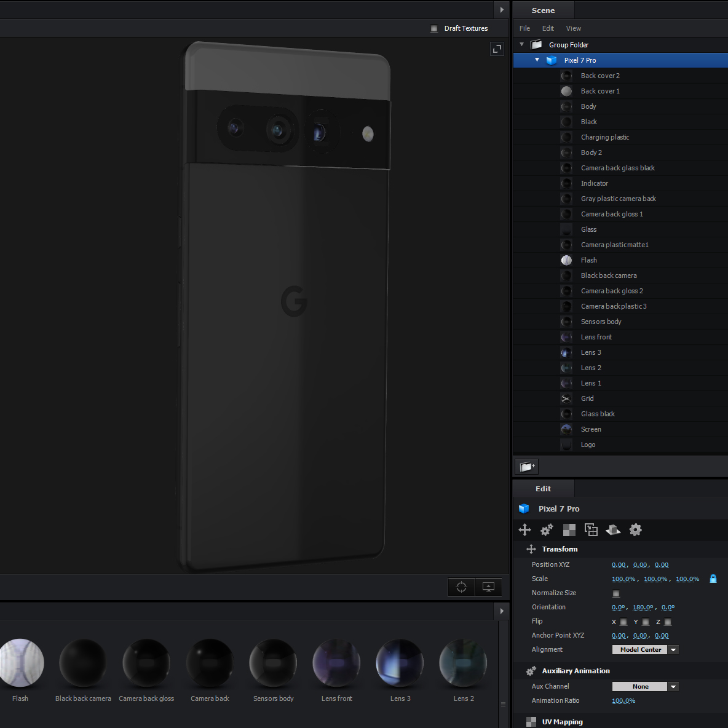
Task: Click the Lens 3 material icon in list
Action: point(566,353)
